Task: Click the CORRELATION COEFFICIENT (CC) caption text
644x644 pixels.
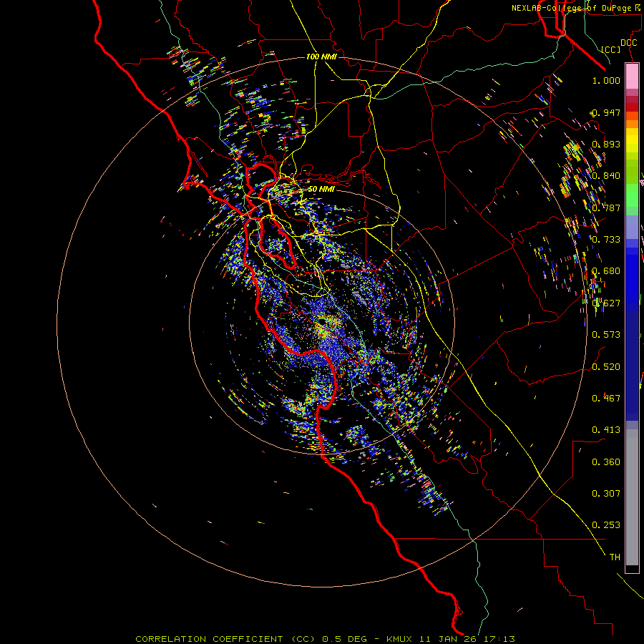Action: click(225, 639)
